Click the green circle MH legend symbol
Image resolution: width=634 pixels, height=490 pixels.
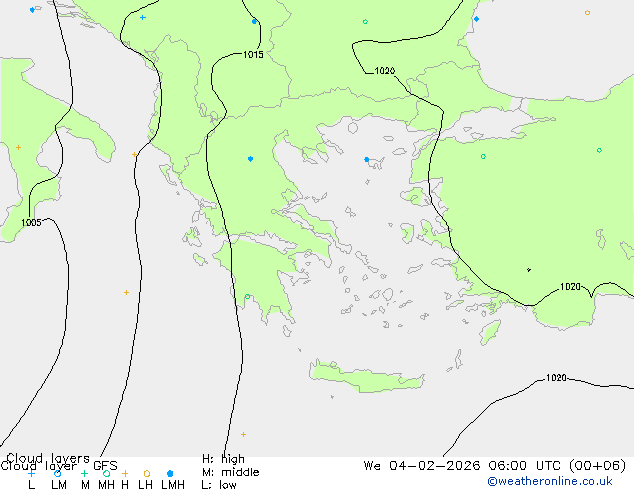(106, 473)
